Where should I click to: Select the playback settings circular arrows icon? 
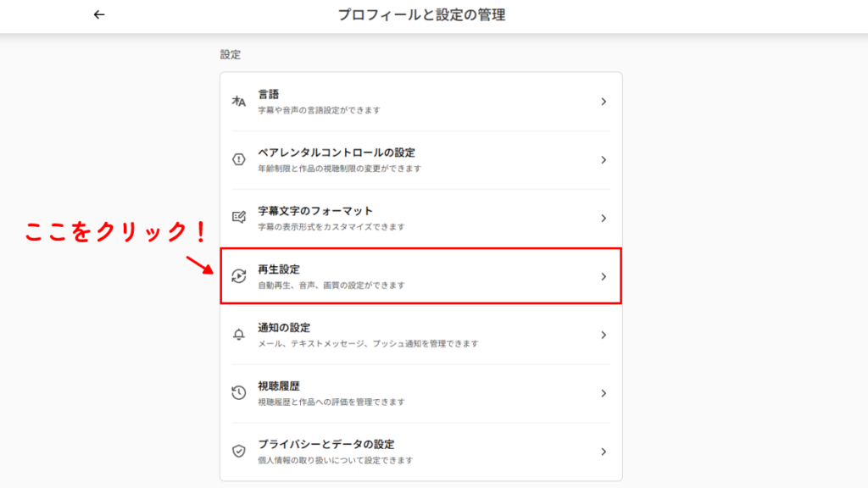point(238,276)
